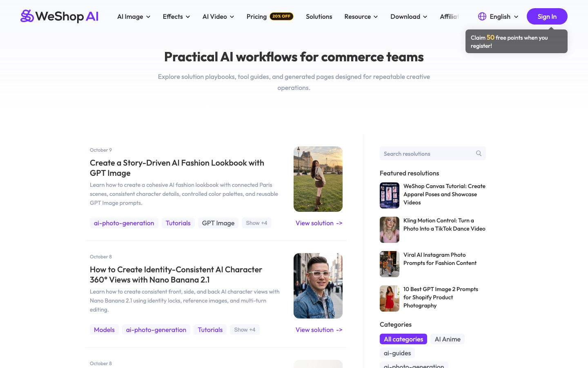Click the 20% OFF pricing badge
The width and height of the screenshot is (588, 368).
pos(281,16)
